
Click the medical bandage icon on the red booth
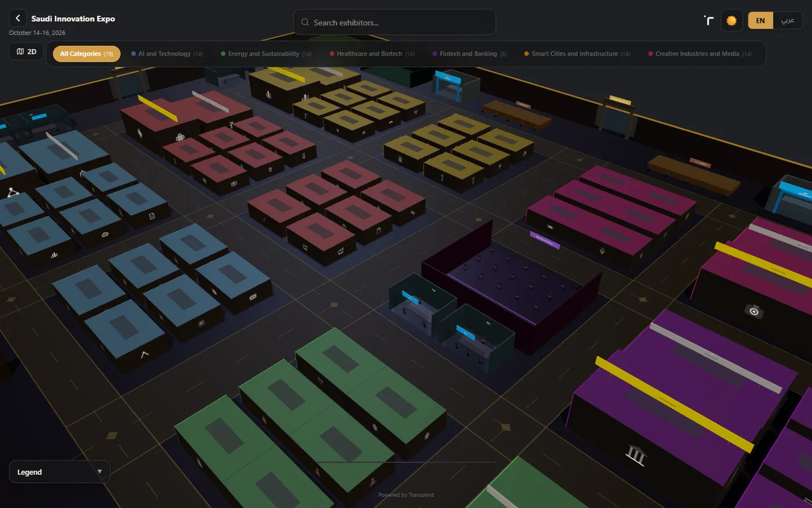180,138
